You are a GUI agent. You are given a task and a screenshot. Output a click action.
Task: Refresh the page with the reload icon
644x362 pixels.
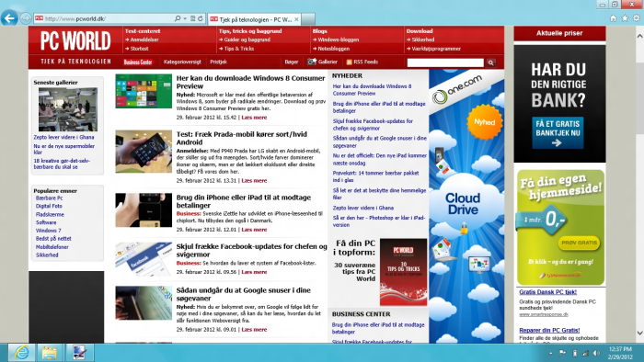[201, 18]
